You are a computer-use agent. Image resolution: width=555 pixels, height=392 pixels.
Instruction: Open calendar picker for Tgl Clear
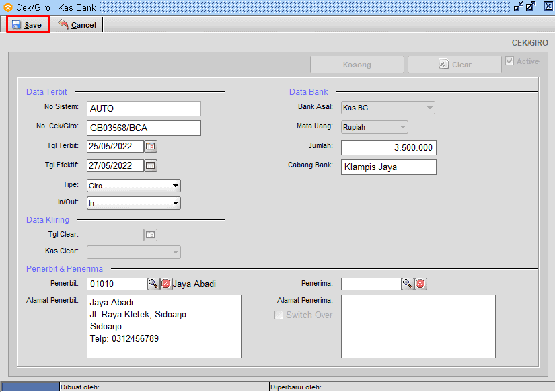tap(151, 235)
